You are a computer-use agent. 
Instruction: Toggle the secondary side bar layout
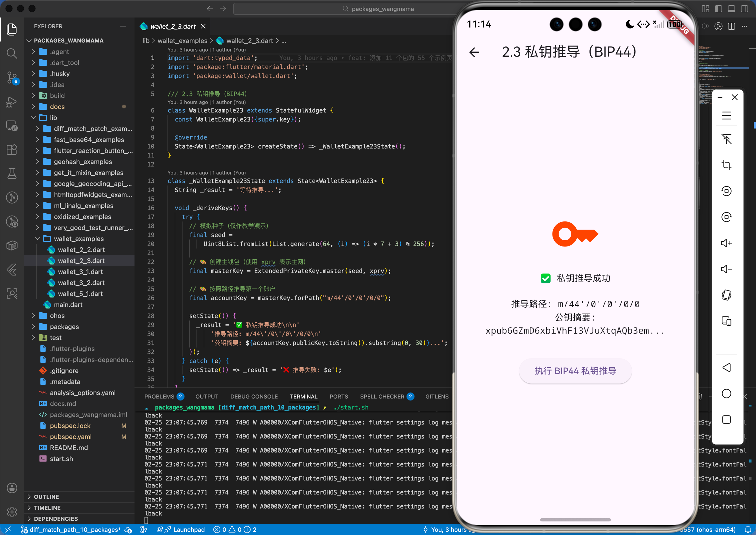coord(744,9)
